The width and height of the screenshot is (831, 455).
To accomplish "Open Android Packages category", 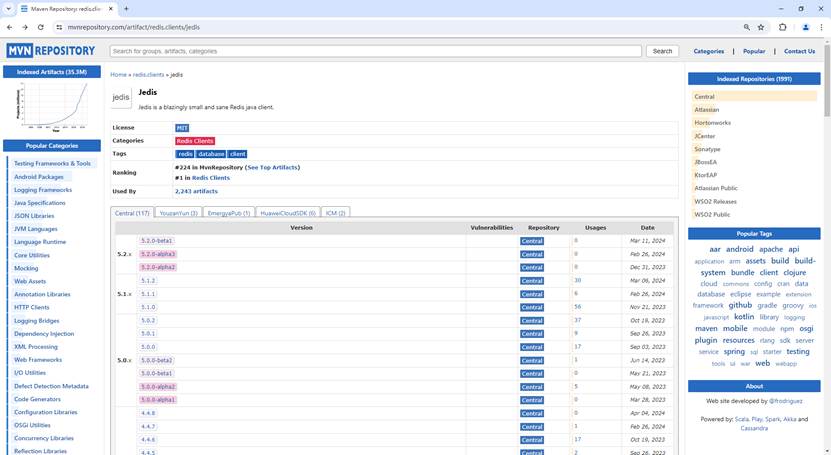I will tap(39, 177).
